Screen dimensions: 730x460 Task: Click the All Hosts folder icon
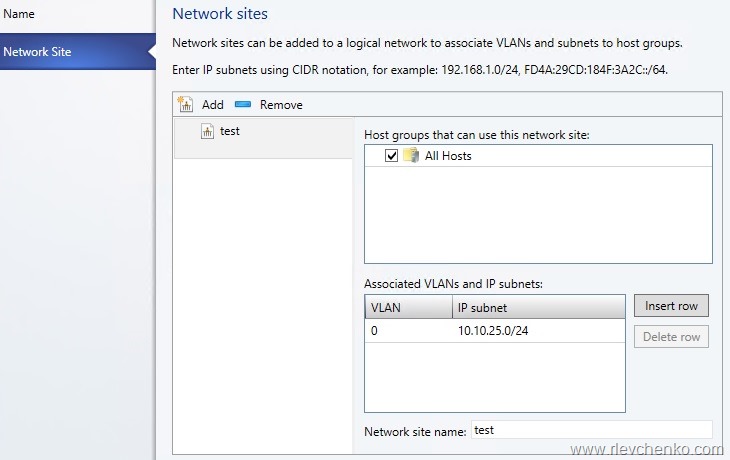[411, 156]
